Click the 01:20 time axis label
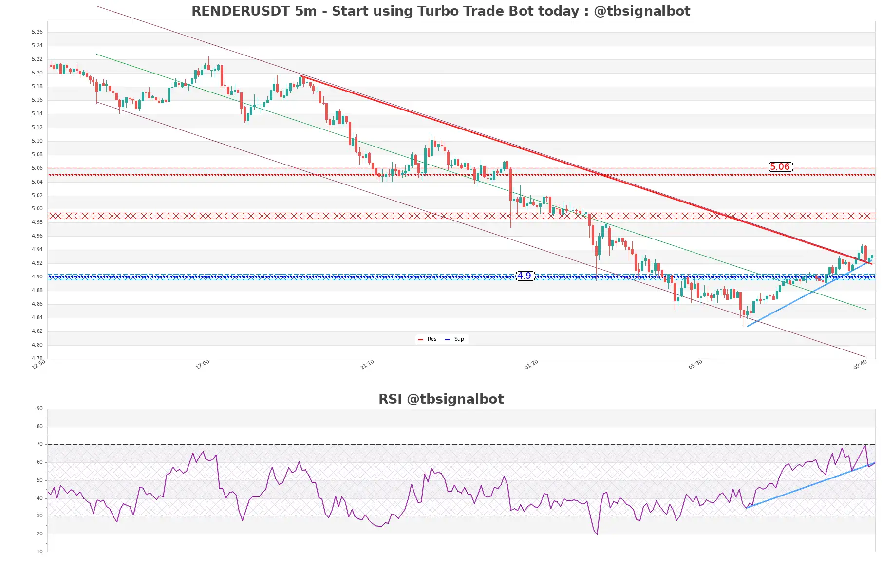Screen dimensions: 882x588 pyautogui.click(x=531, y=365)
